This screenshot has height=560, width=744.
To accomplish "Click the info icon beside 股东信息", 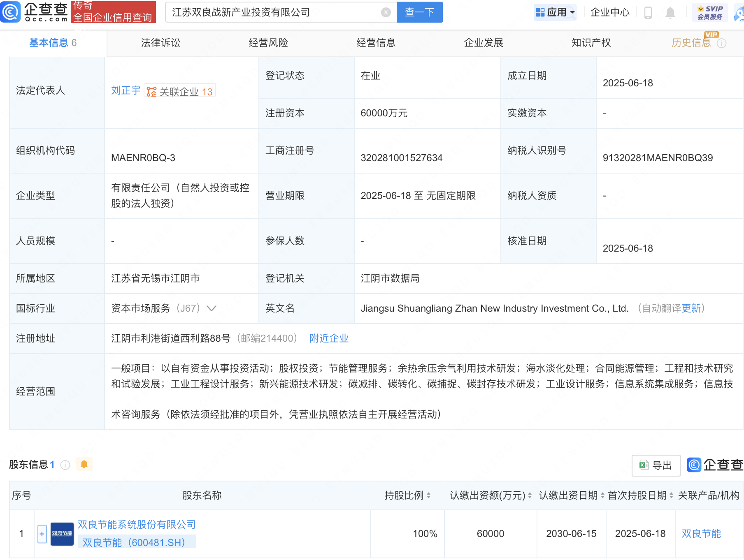I will [65, 465].
